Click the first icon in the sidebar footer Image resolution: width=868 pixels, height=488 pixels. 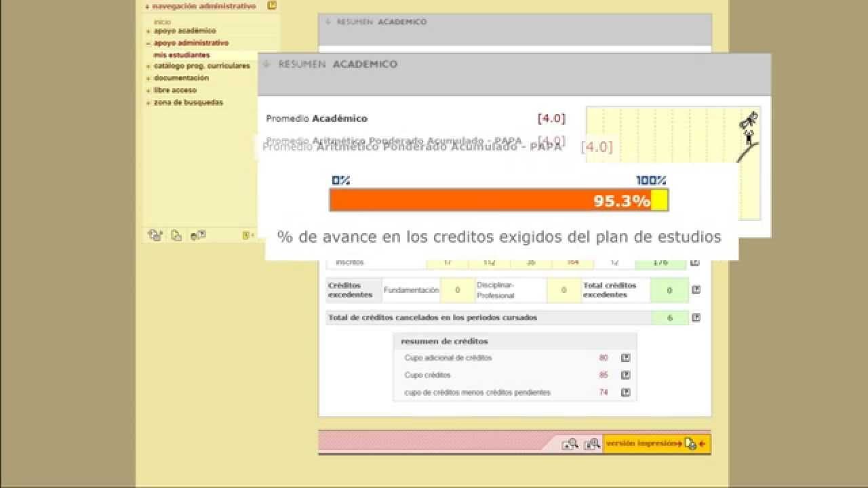pos(155,236)
